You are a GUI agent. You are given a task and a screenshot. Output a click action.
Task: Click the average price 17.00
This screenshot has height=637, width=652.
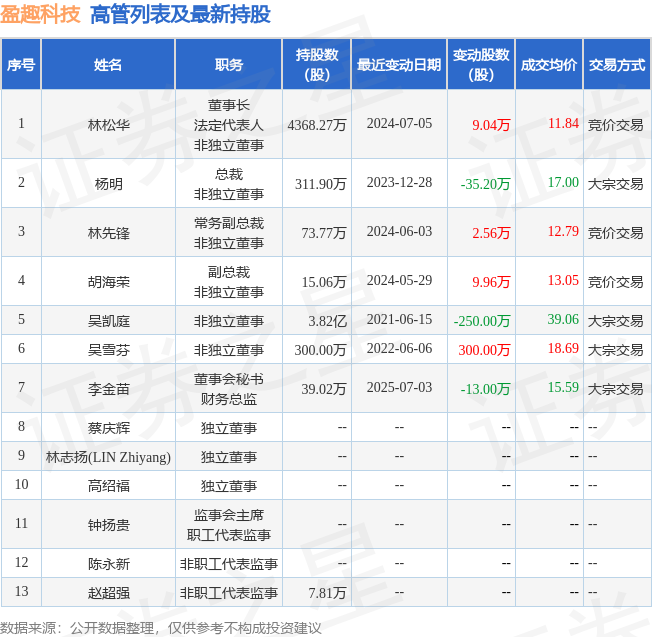click(563, 183)
